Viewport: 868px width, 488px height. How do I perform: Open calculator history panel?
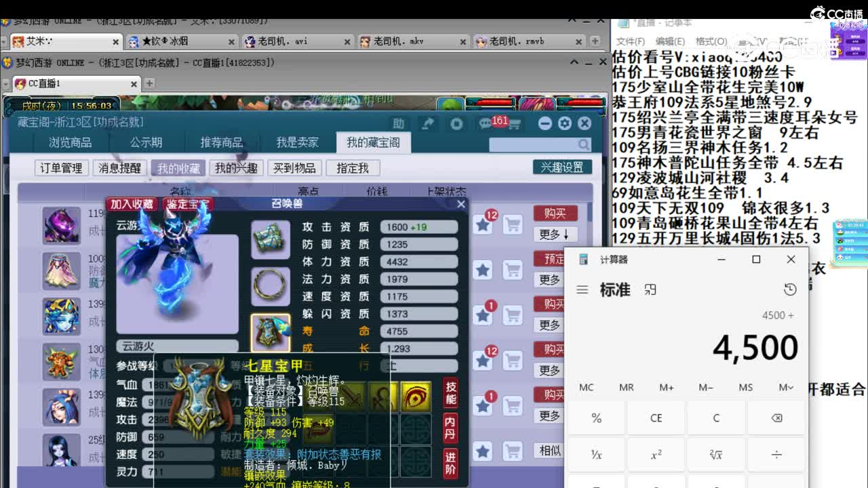[790, 289]
